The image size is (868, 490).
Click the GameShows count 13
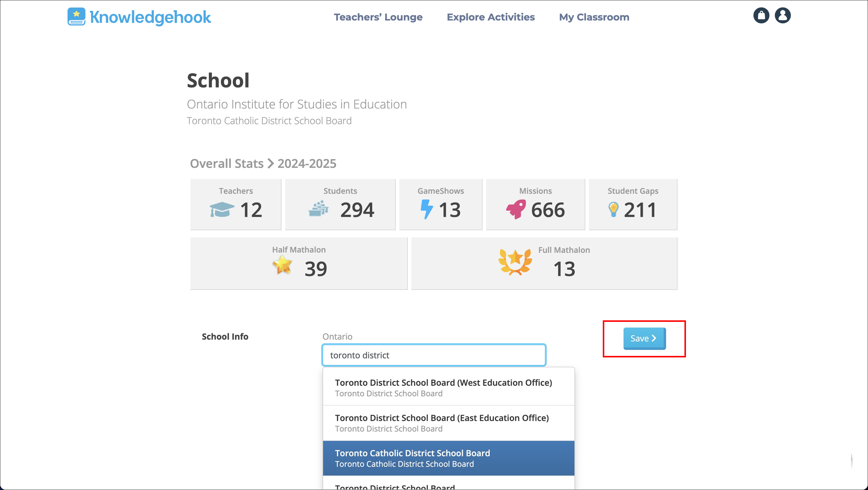(449, 210)
